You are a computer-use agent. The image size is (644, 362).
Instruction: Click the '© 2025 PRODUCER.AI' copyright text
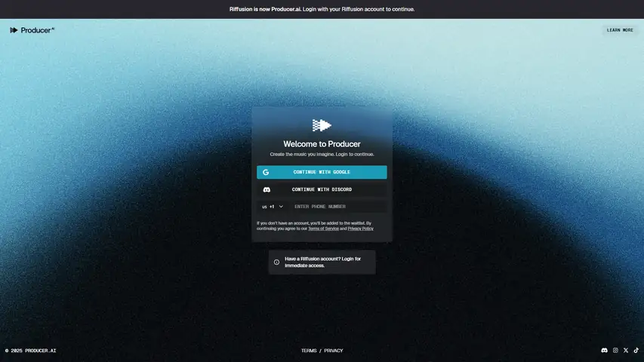[30, 351]
